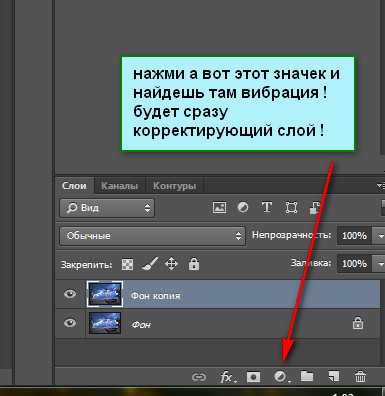Open the fx layer style menu

[227, 377]
